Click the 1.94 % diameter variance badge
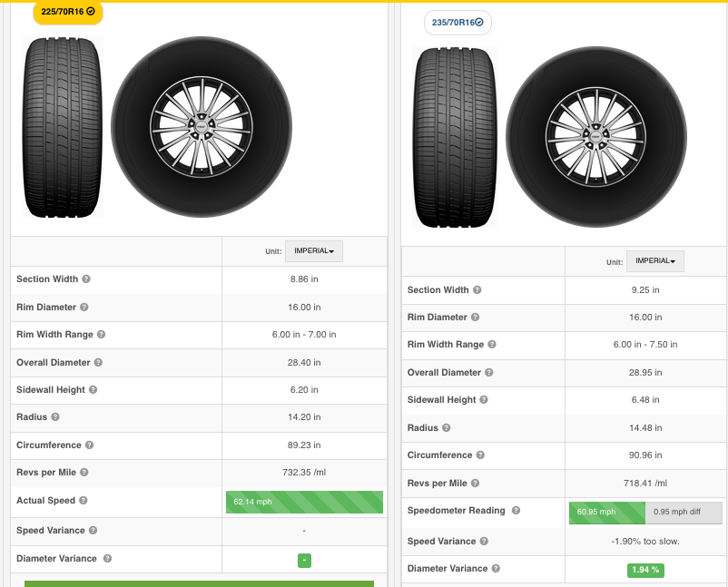Image resolution: width=728 pixels, height=587 pixels. tap(644, 570)
